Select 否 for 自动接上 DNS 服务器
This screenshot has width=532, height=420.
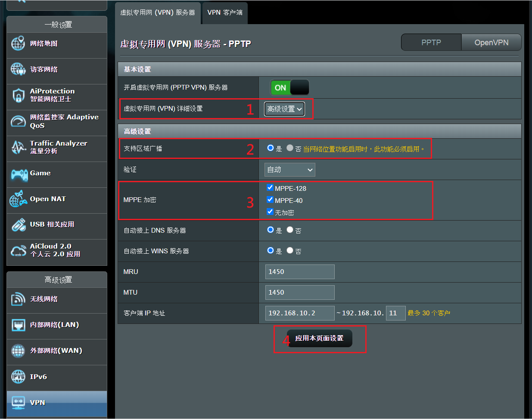290,230
